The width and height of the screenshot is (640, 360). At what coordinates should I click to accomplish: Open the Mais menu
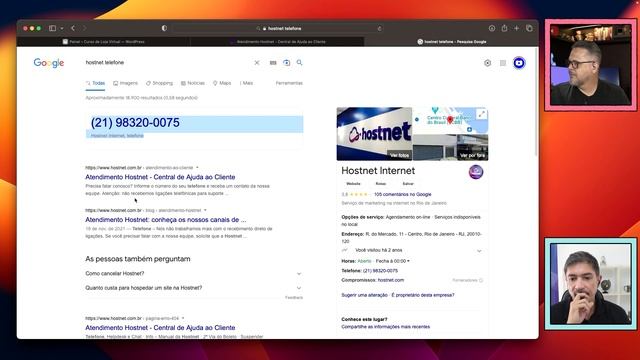click(247, 83)
